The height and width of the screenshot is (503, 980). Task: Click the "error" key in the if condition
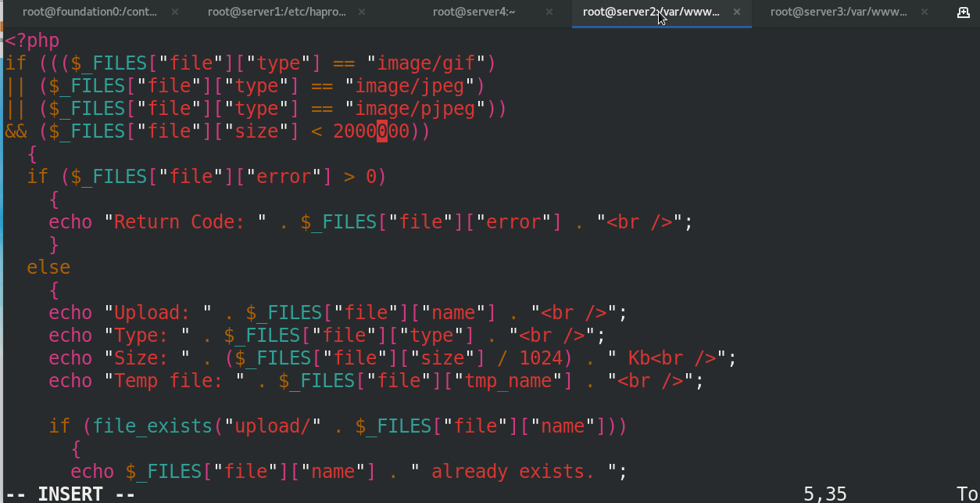click(x=289, y=177)
